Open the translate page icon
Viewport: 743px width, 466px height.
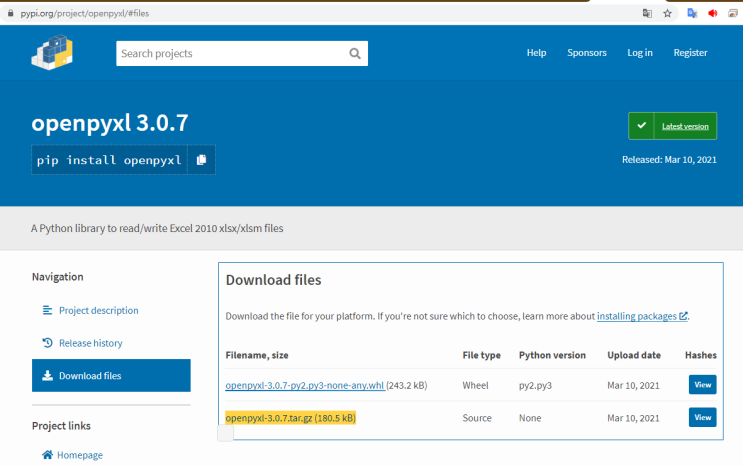point(647,13)
